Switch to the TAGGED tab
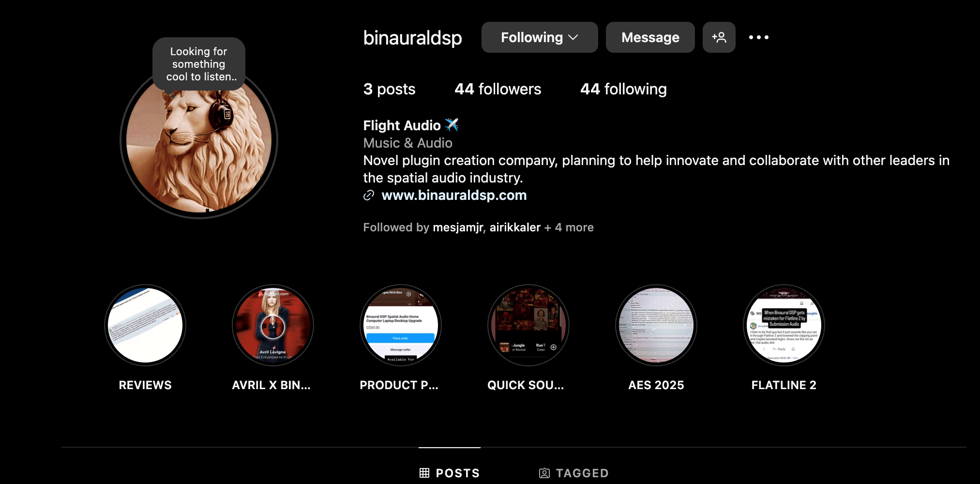 point(574,473)
